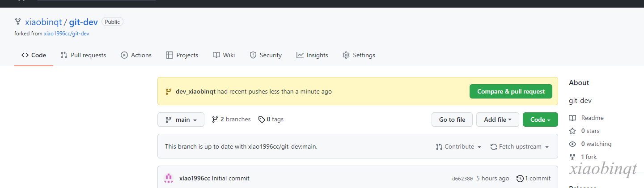View the 0 watching link

point(590,144)
